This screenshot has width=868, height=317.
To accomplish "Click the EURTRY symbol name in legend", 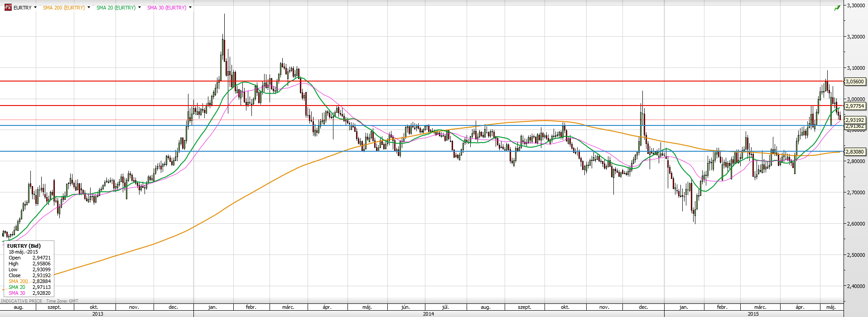I will coord(23,8).
